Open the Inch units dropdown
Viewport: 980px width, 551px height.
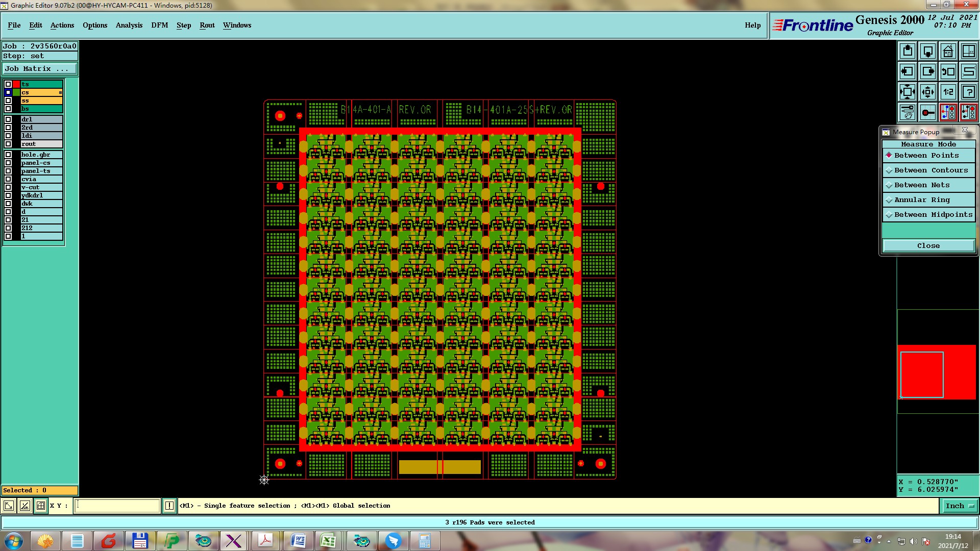(x=960, y=506)
